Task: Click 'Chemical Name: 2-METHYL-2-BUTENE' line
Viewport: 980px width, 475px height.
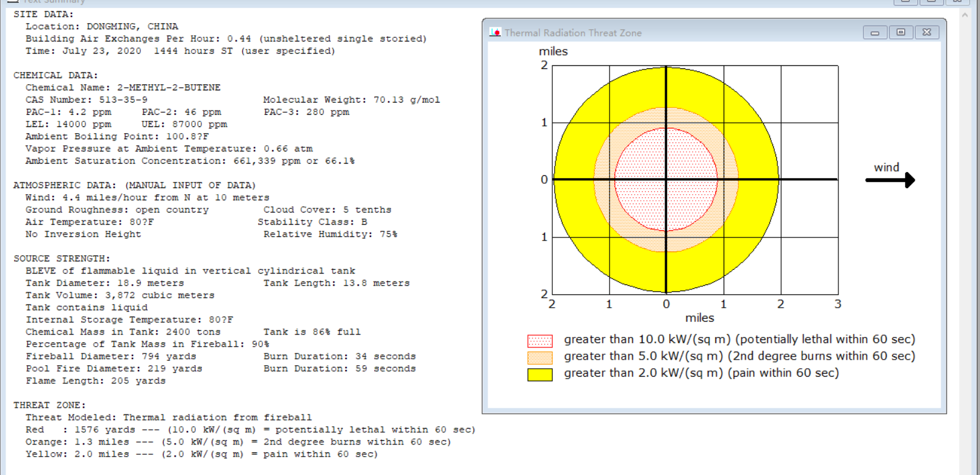Action: coord(123,87)
